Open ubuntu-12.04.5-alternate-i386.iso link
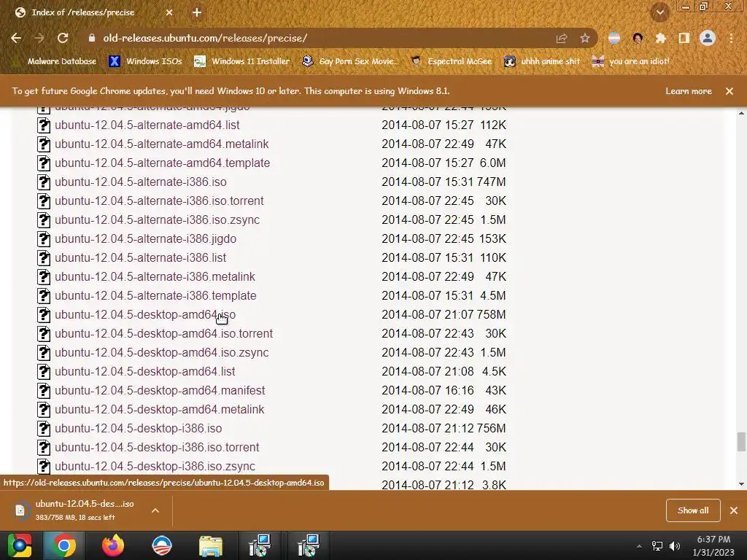 point(141,182)
